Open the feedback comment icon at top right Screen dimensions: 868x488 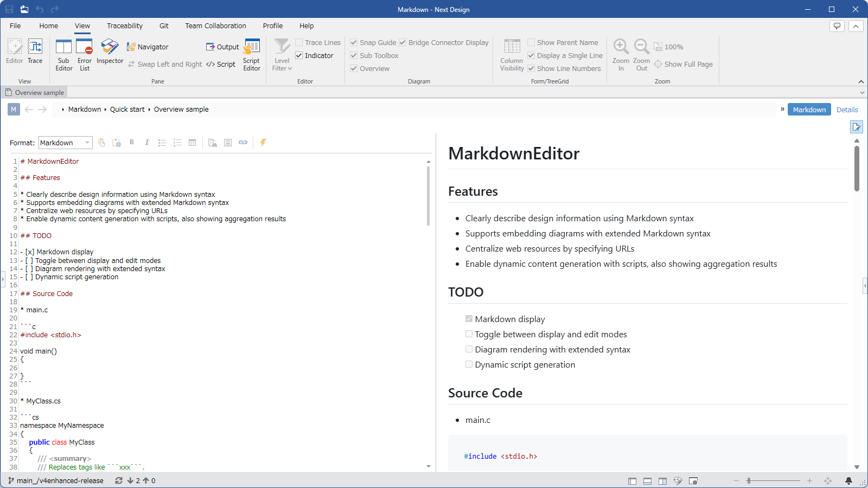837,26
